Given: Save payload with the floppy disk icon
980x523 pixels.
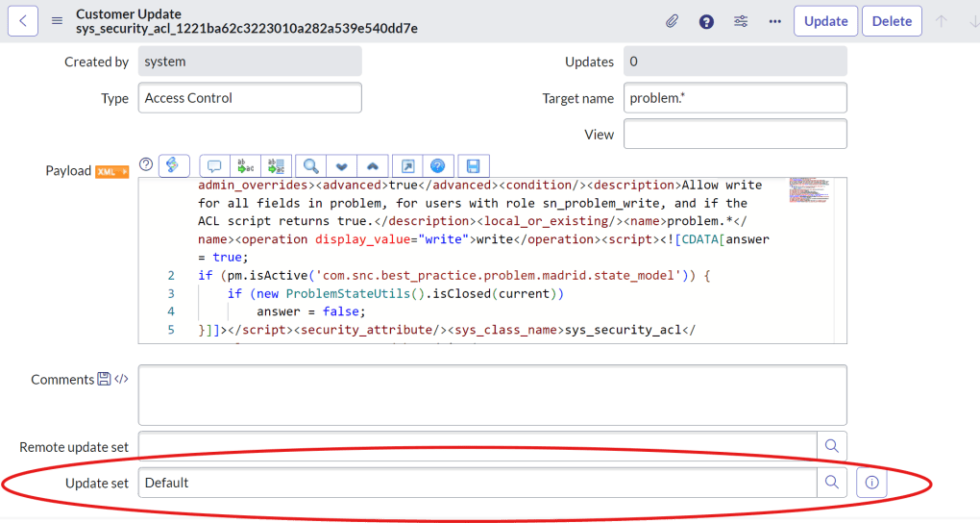Looking at the screenshot, I should point(473,165).
